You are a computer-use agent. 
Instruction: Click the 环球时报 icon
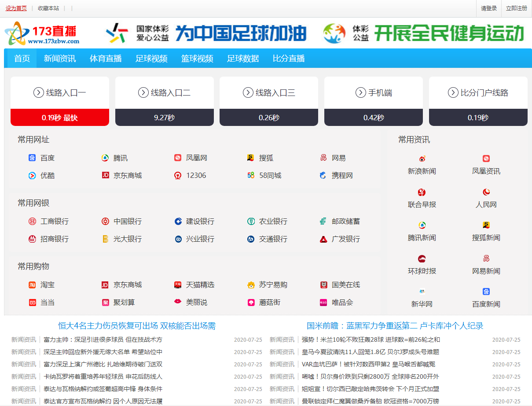(422, 258)
